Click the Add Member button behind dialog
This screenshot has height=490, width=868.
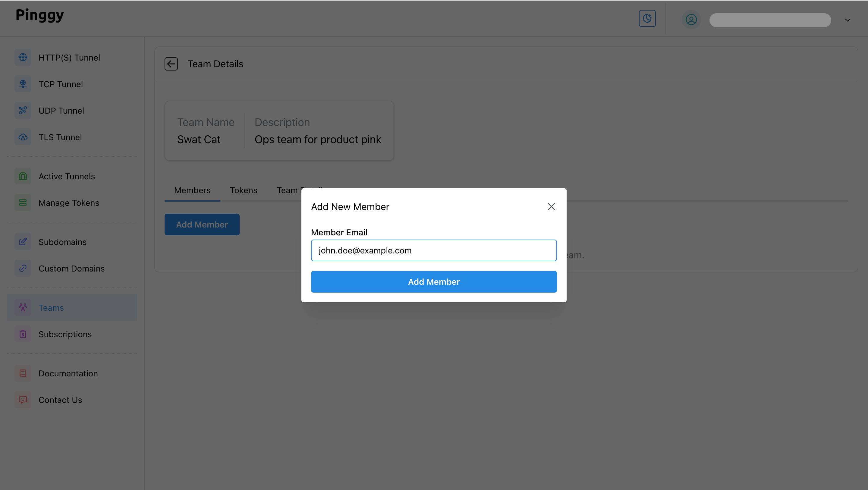pos(202,225)
